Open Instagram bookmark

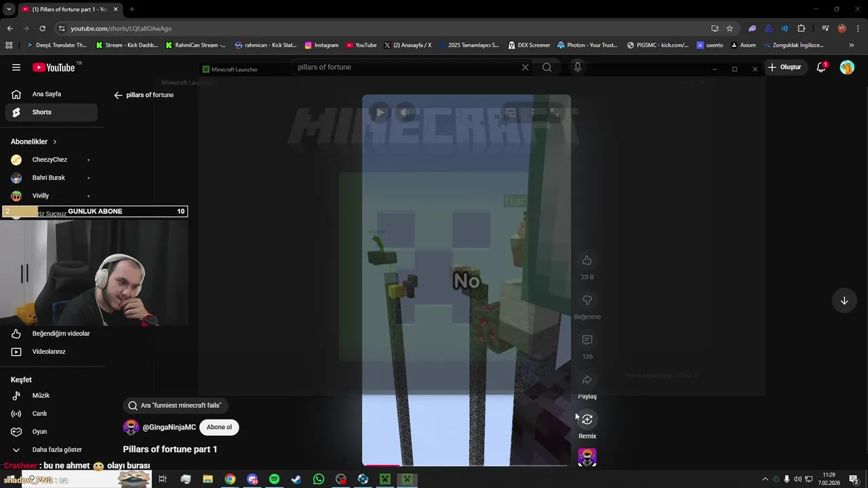pos(321,45)
